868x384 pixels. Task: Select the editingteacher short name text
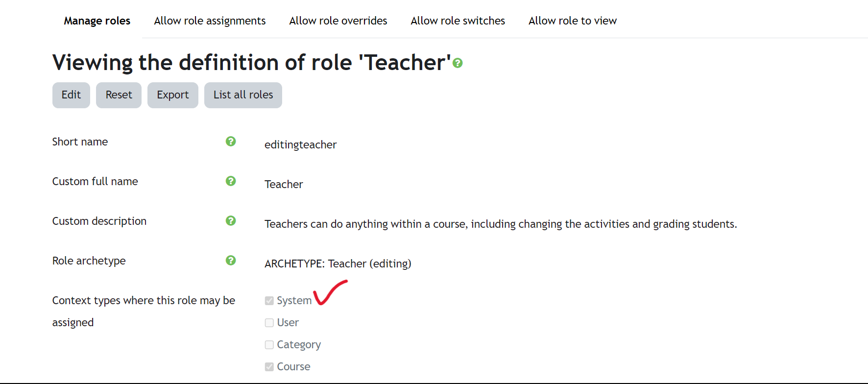300,145
